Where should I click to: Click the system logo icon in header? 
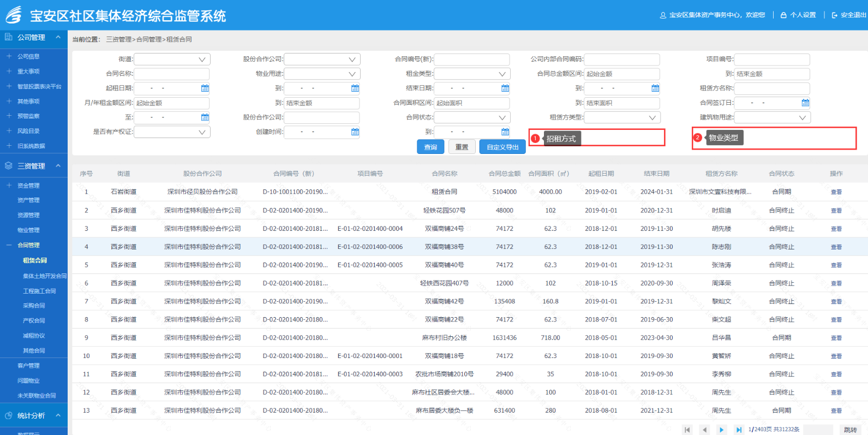[14, 15]
